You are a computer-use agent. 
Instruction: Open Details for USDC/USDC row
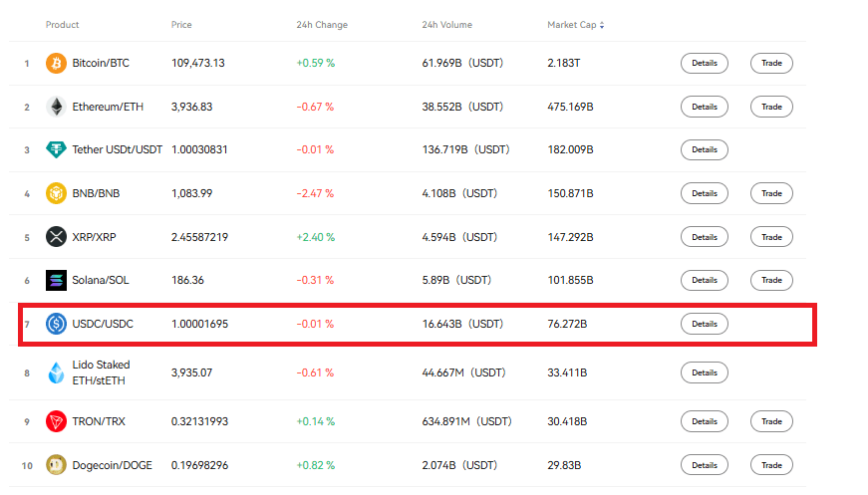(704, 324)
